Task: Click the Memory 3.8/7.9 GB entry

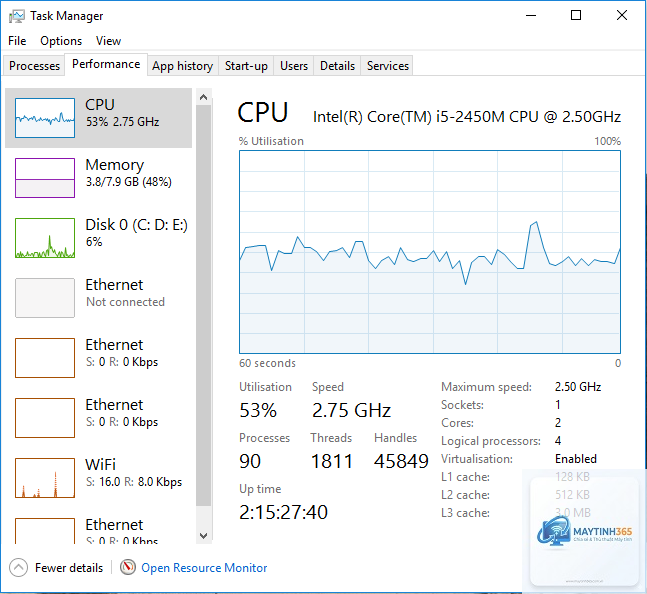Action: pyautogui.click(x=99, y=178)
